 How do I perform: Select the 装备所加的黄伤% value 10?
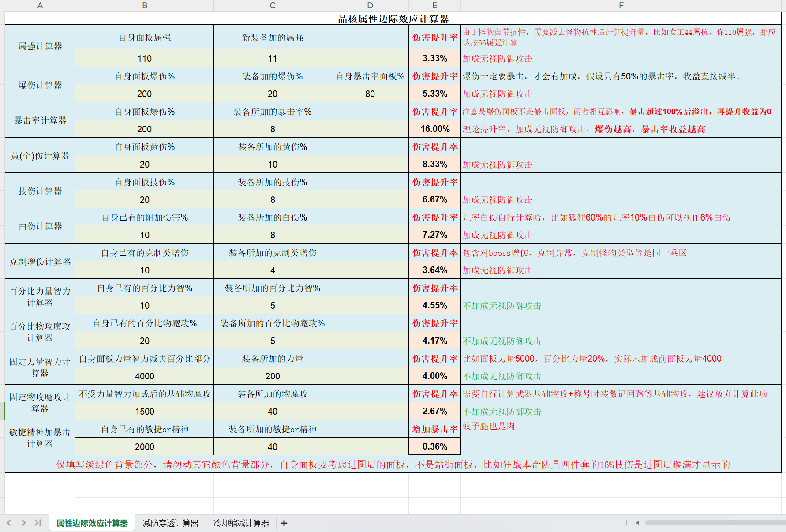point(272,164)
